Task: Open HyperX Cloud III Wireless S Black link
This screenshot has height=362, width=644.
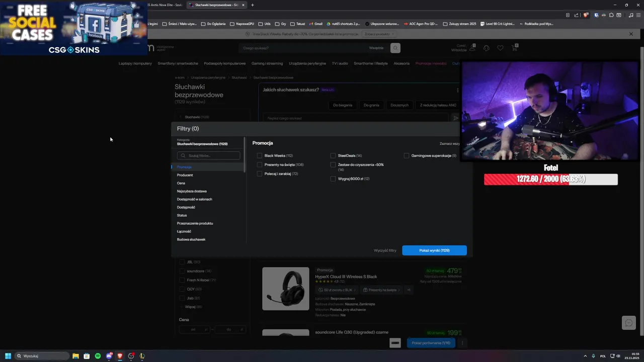Action: tap(346, 277)
